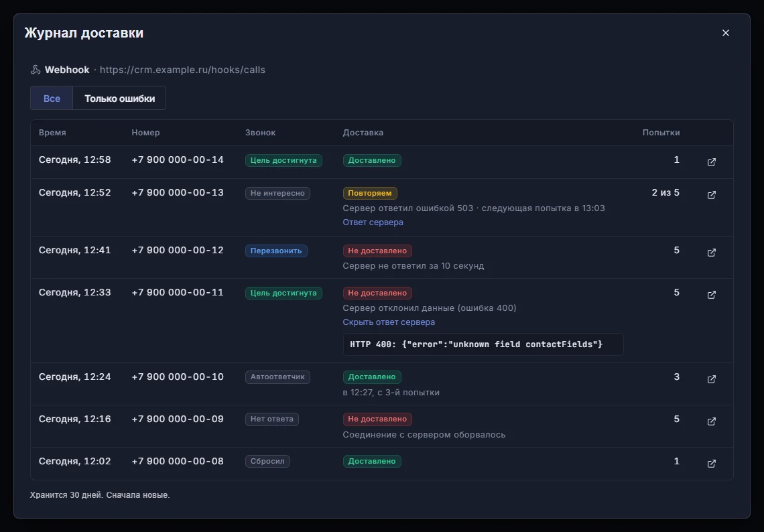Click the Попытки column header
This screenshot has width=764, height=532.
[x=661, y=133]
